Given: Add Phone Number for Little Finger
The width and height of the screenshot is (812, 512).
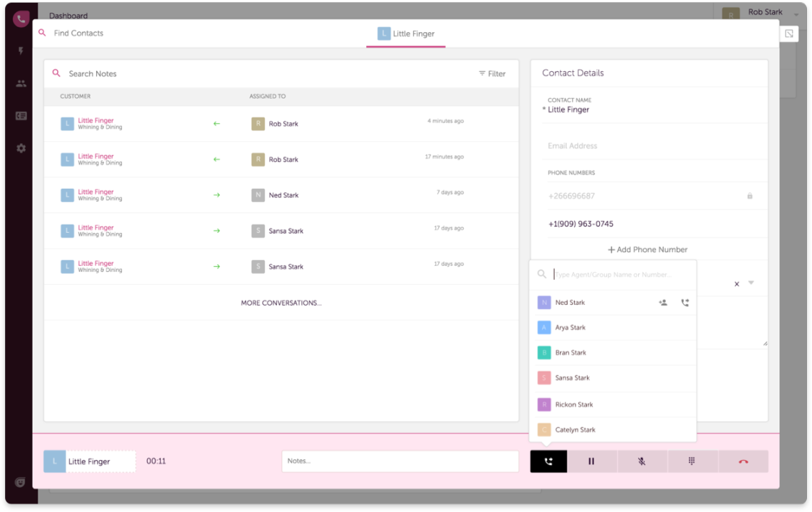Looking at the screenshot, I should (x=647, y=249).
